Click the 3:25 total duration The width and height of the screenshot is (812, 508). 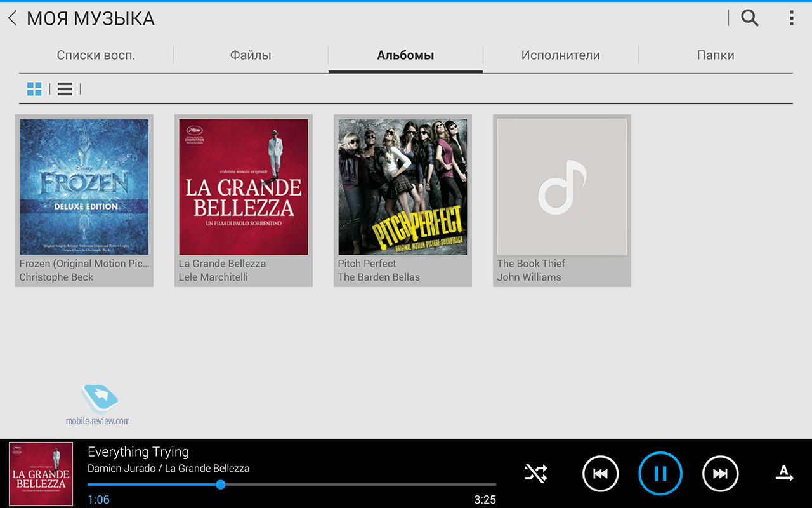click(x=485, y=500)
